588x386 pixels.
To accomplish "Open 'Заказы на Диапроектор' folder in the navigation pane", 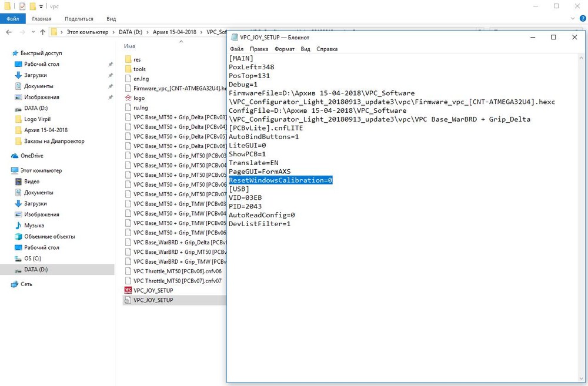I will (x=54, y=141).
